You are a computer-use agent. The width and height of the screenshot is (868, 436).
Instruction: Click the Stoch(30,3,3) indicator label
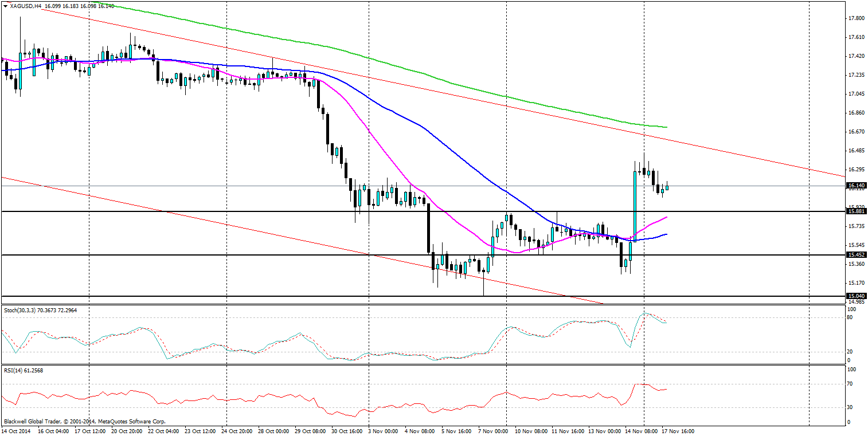[x=40, y=310]
